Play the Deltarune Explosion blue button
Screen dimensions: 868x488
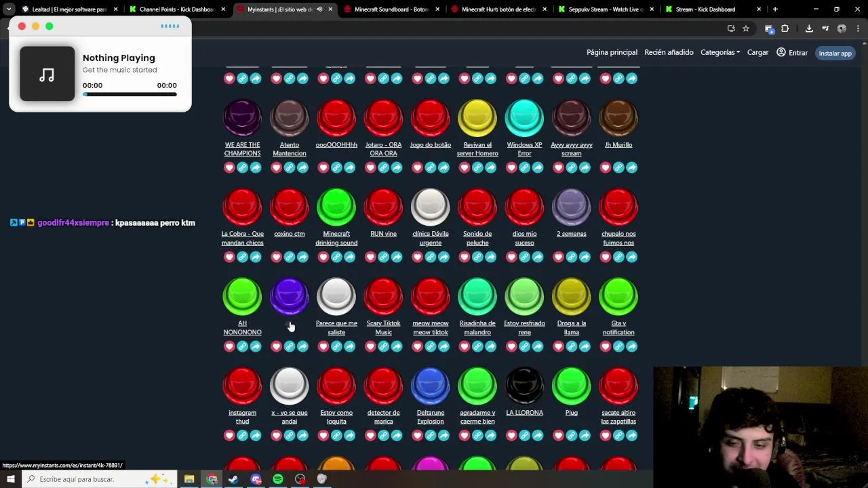point(431,386)
